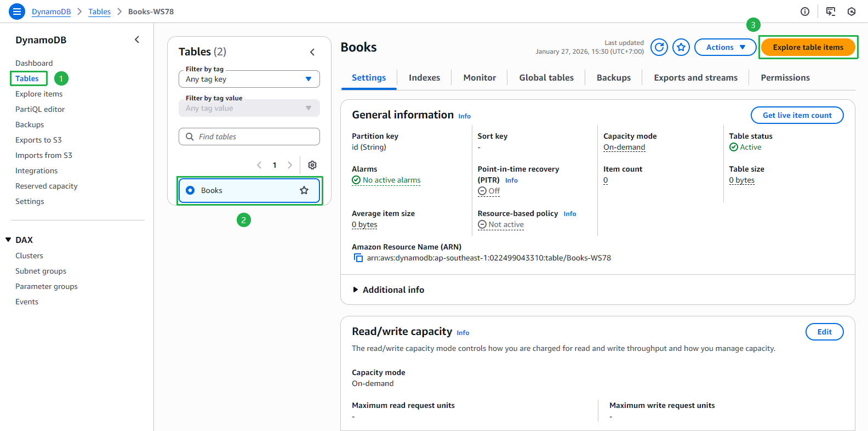Open Backups in the sidebar
This screenshot has height=431, width=868.
click(30, 124)
